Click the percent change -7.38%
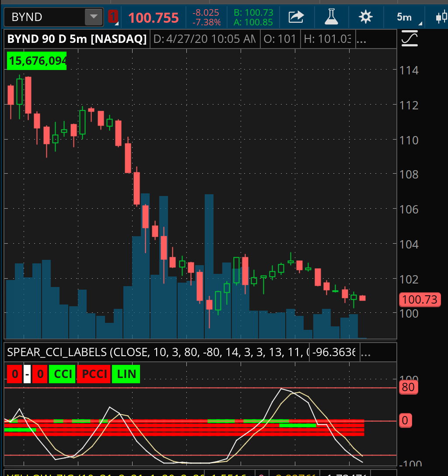Screen dimensions: 448x476 tap(206, 22)
